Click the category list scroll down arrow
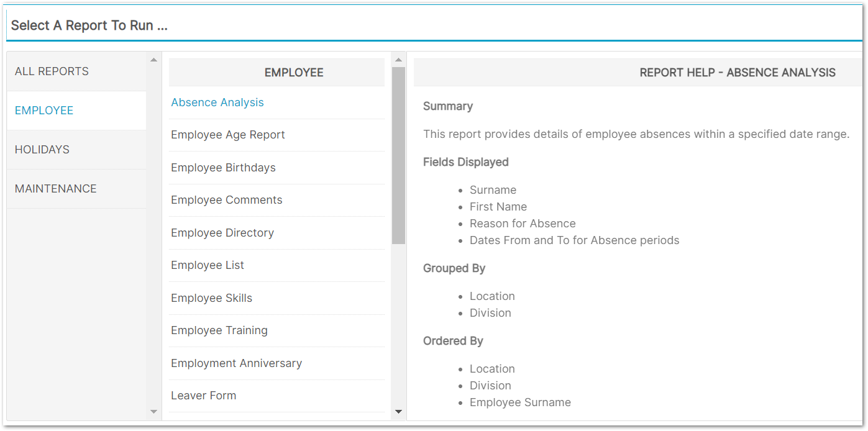The width and height of the screenshot is (868, 431). 153,412
